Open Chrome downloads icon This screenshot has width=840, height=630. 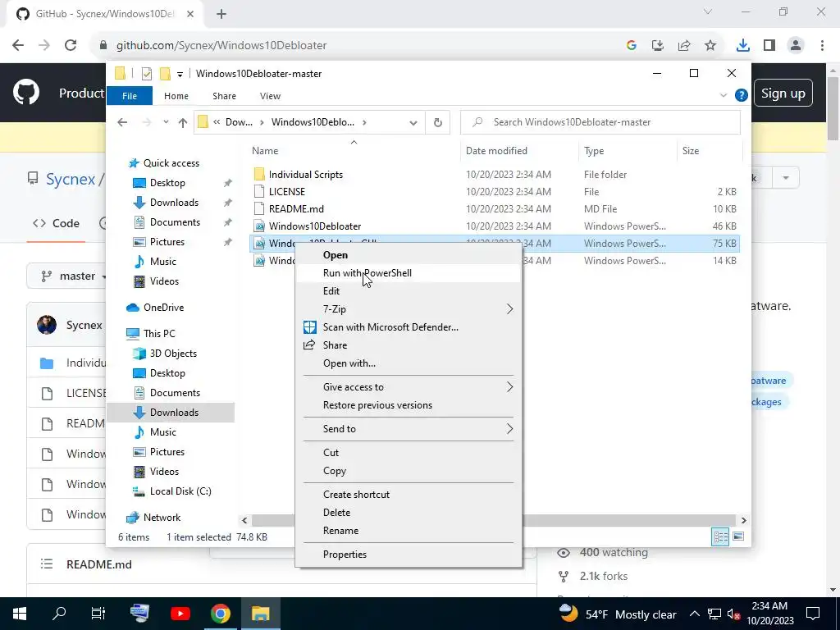[x=743, y=46]
